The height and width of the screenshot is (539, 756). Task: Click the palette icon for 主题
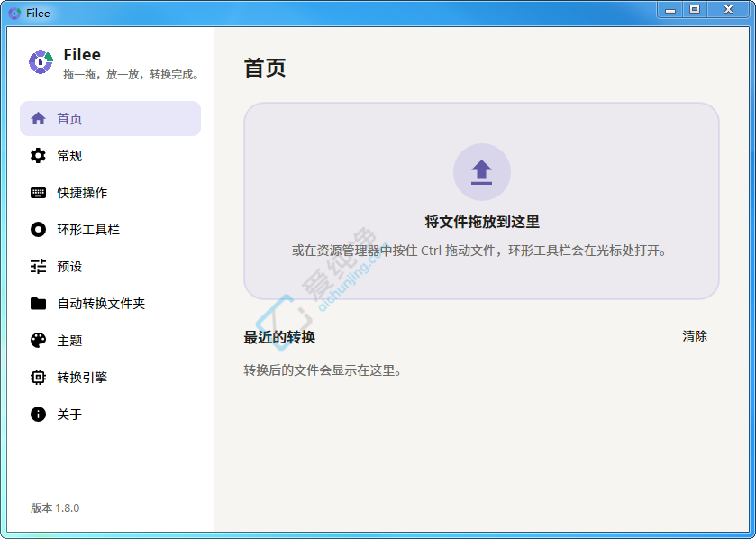click(38, 341)
